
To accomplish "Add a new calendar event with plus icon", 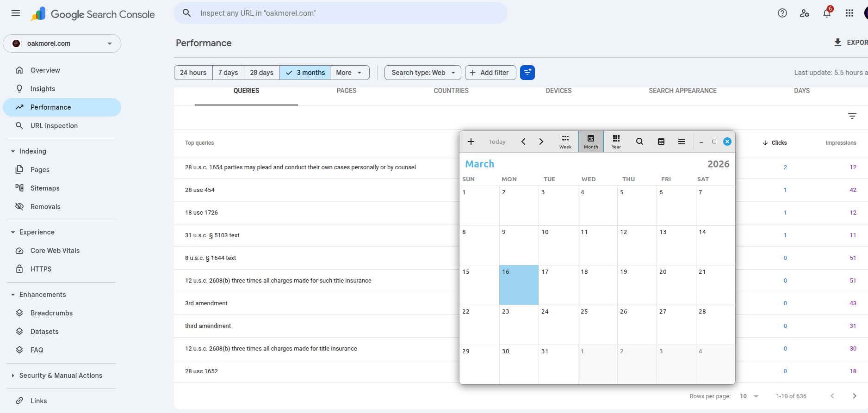I will 471,142.
